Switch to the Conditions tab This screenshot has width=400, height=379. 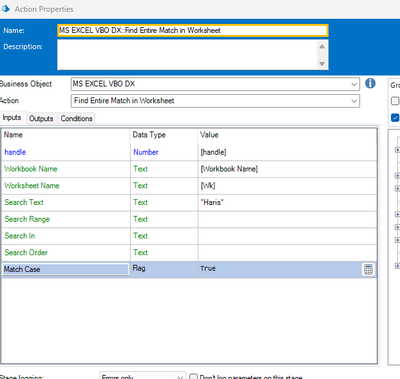(76, 119)
